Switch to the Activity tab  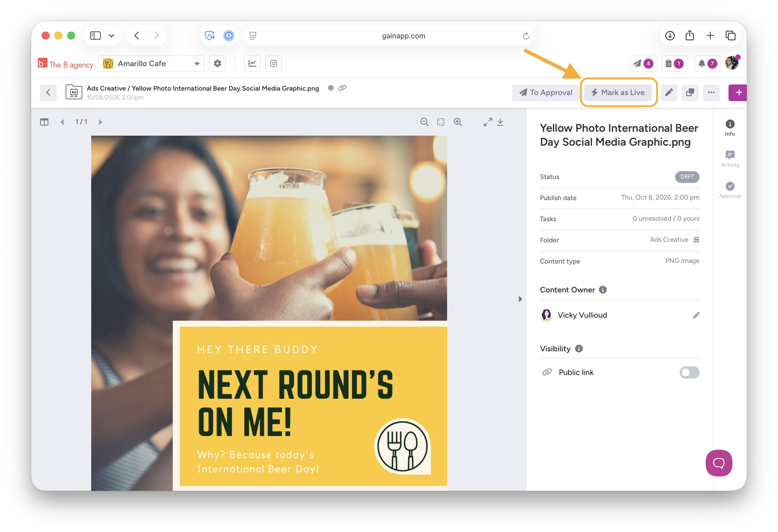coord(730,159)
